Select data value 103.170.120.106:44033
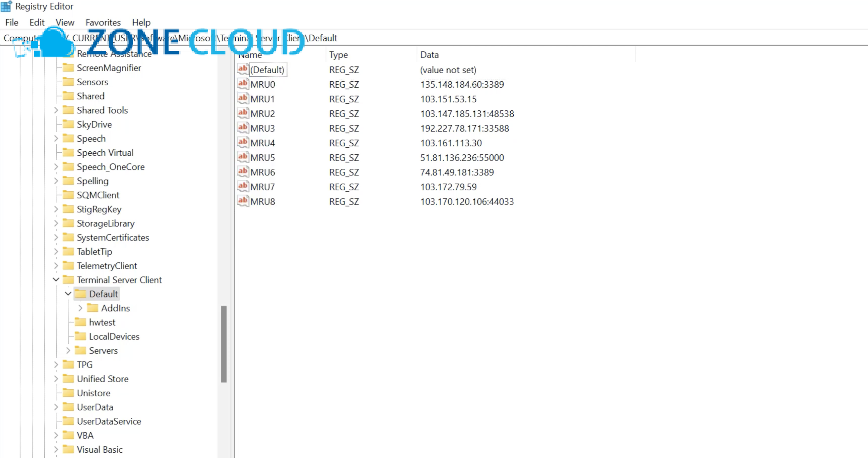Image resolution: width=868 pixels, height=458 pixels. [x=467, y=202]
